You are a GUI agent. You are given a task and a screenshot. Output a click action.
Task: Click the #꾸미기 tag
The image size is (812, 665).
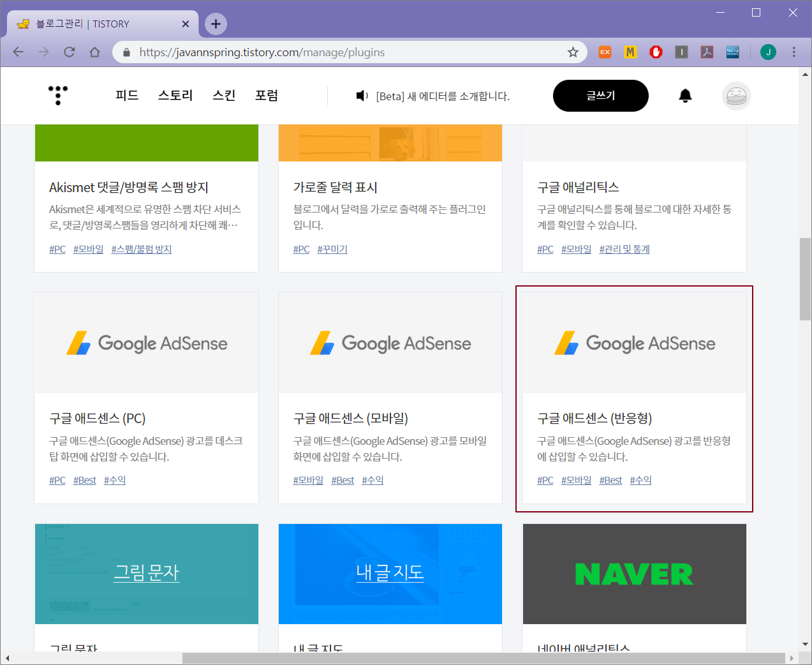click(332, 250)
